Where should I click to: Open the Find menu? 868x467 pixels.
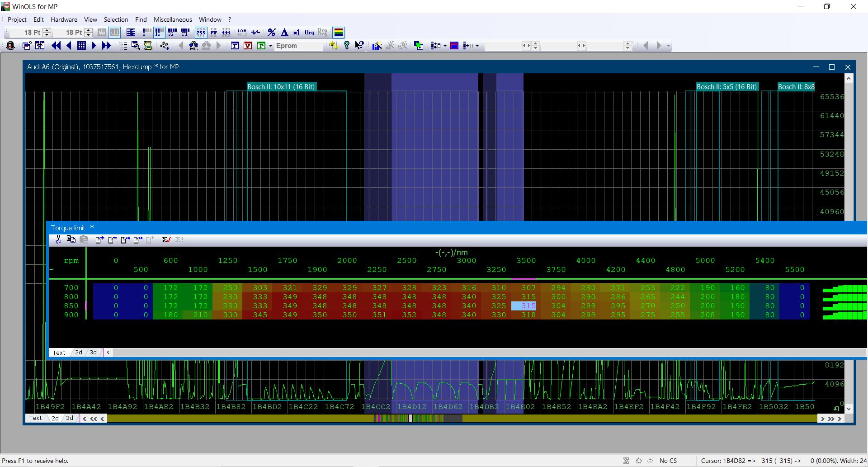141,19
